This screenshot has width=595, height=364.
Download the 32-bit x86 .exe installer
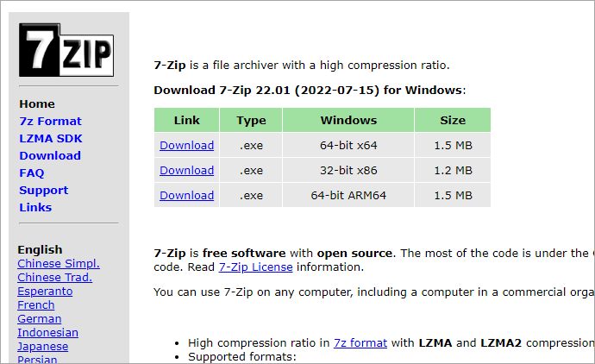point(186,170)
